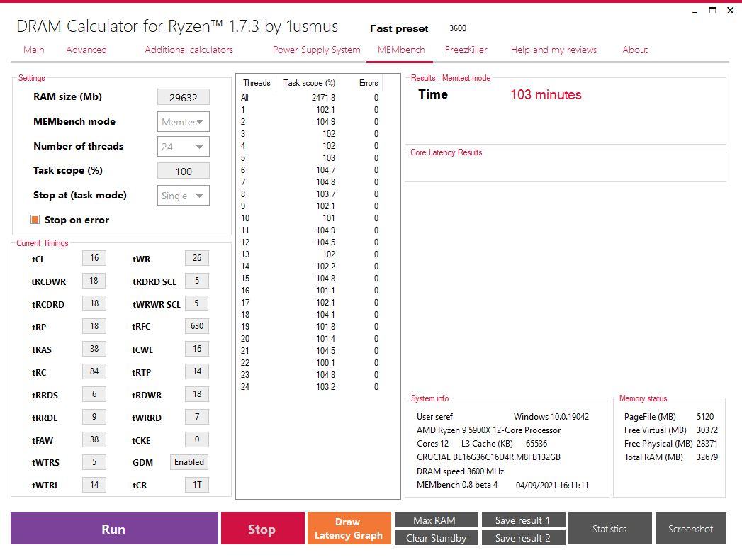Click the tRCDWR value box
Viewport: 742px width, 560px height.
(x=94, y=281)
